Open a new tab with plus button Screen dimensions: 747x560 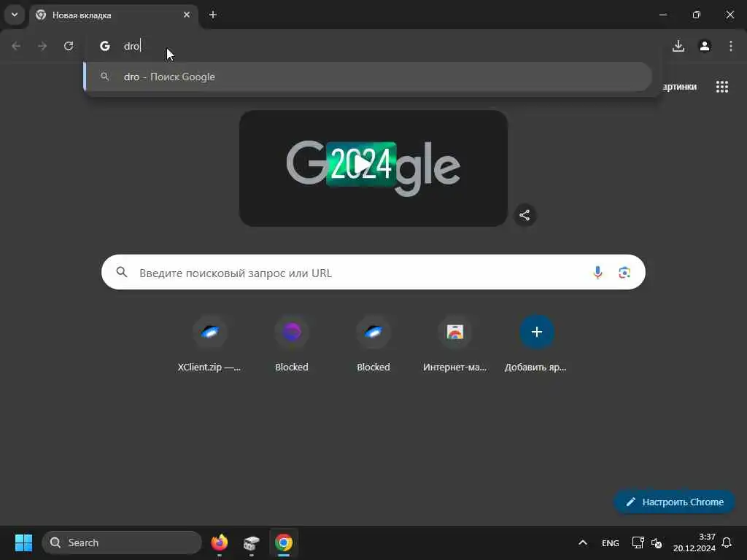pyautogui.click(x=213, y=15)
